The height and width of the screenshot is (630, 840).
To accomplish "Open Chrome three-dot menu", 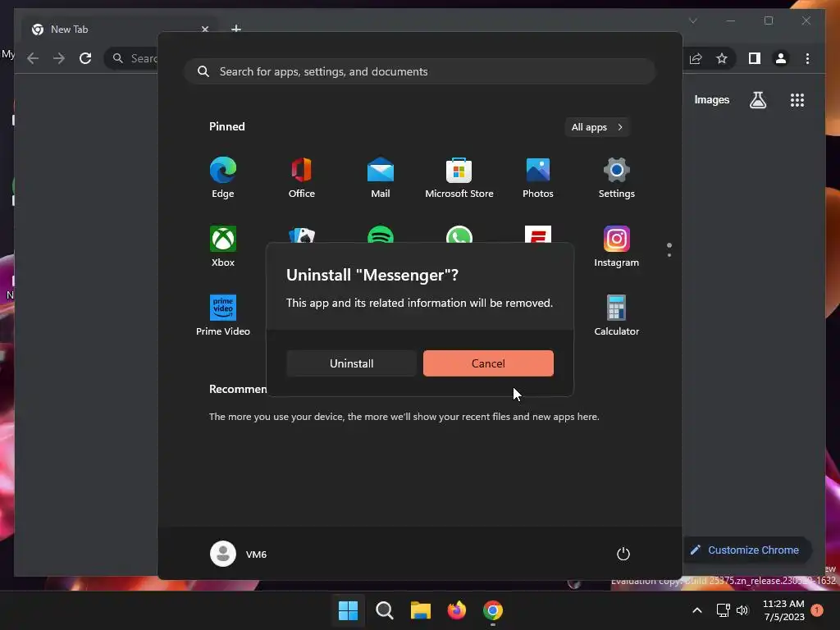I will coord(807,58).
